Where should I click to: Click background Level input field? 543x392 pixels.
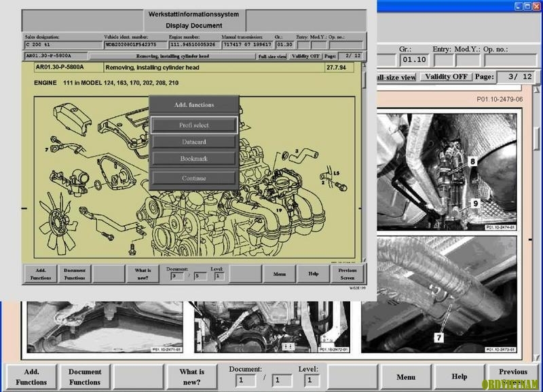[311, 380]
